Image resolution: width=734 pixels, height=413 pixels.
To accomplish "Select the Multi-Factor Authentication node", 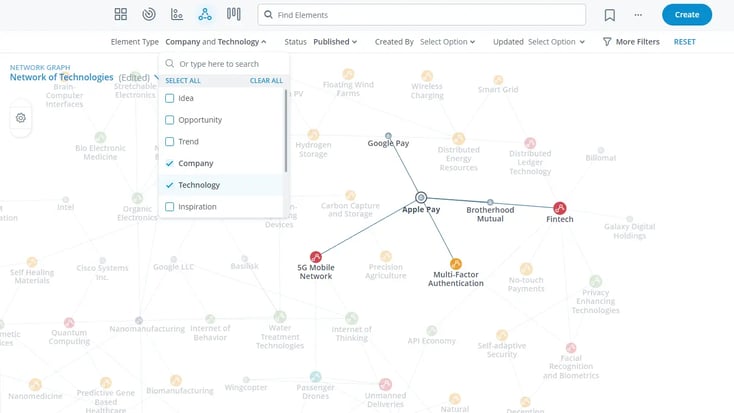I will coord(455,264).
